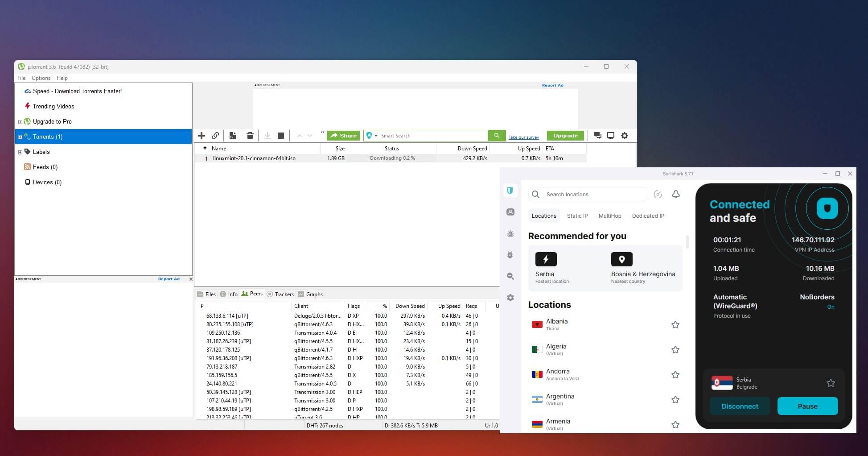Sort torrents by Down Speed column
This screenshot has width=868, height=456.
pos(462,148)
